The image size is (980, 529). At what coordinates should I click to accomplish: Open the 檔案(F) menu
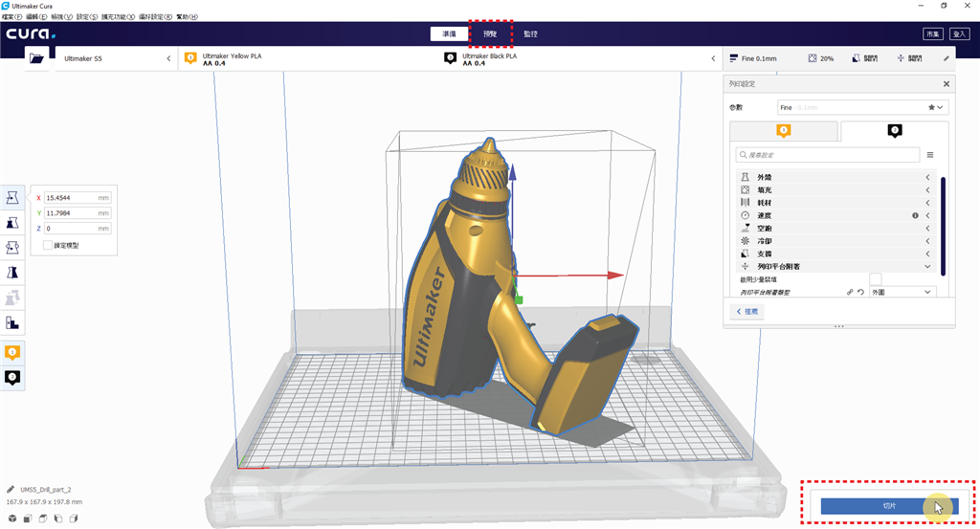(12, 16)
